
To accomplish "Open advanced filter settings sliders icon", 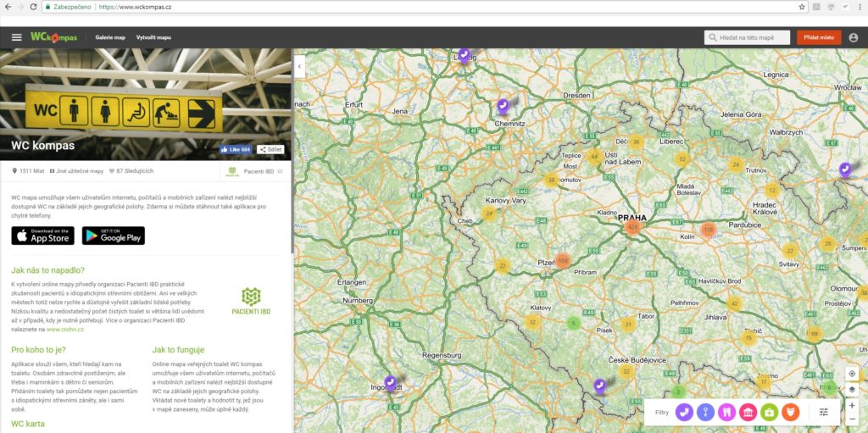I will click(x=823, y=412).
